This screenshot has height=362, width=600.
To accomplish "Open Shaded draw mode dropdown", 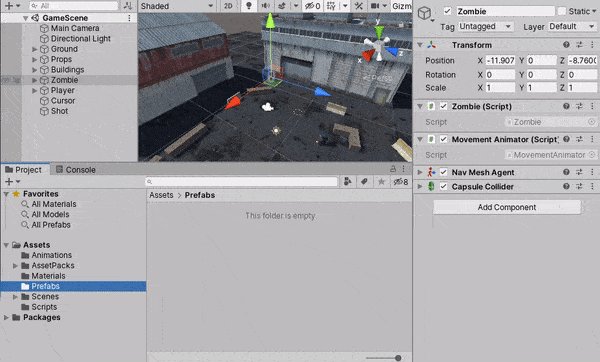I will 177,6.
